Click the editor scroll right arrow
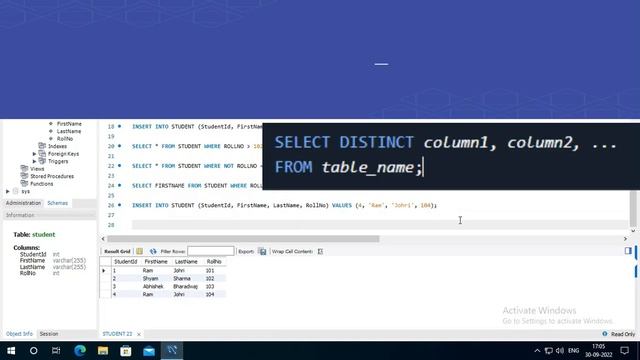The height and width of the screenshot is (360, 640). point(625,239)
